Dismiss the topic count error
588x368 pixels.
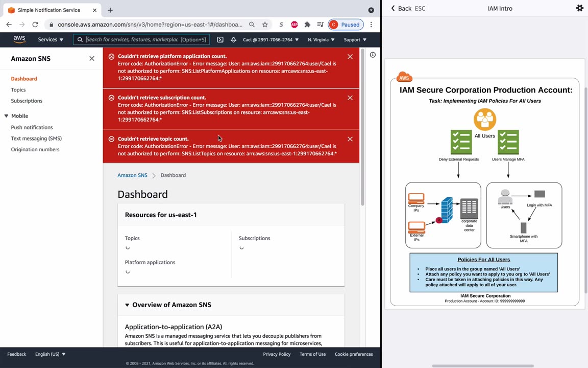[350, 139]
